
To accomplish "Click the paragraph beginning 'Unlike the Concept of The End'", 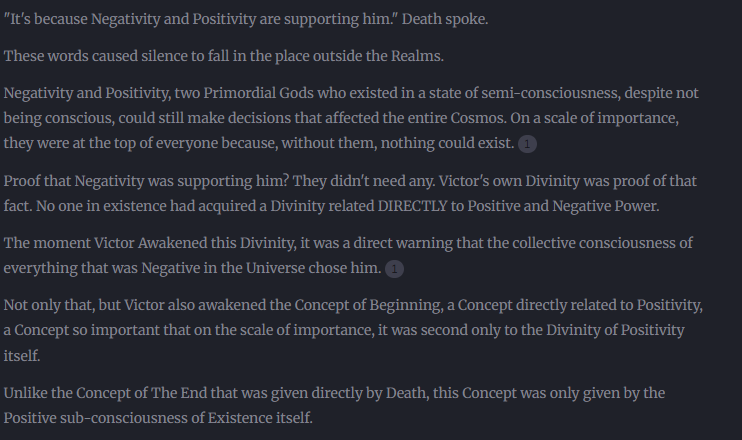I will point(335,405).
